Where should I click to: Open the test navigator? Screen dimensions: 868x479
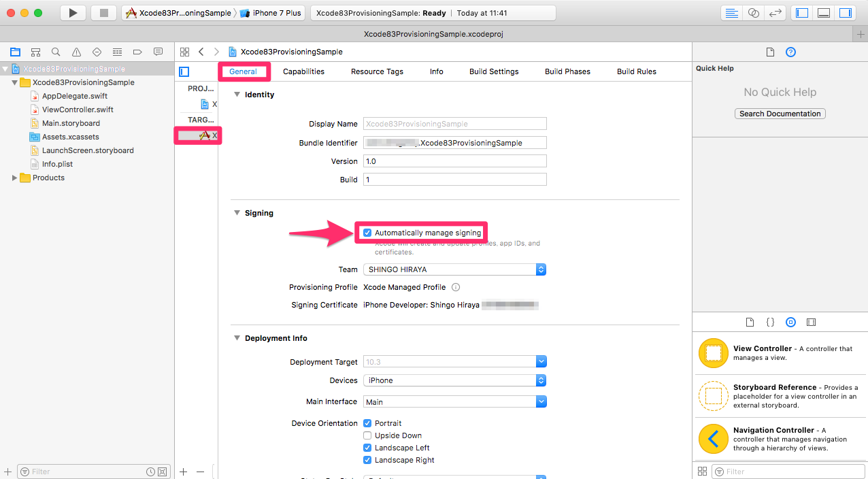pos(97,52)
